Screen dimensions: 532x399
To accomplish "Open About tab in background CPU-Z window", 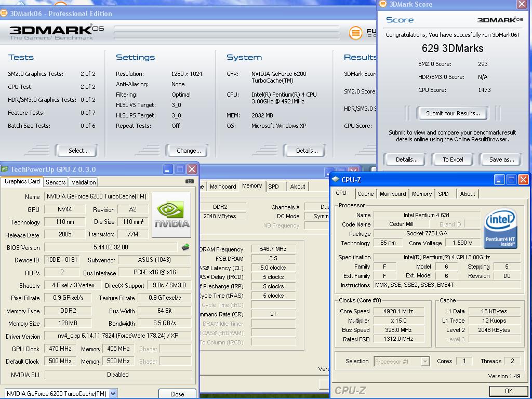I will point(298,187).
